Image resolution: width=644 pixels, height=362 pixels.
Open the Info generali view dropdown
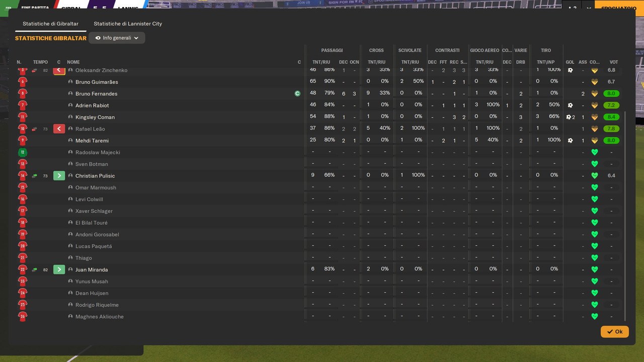coord(117,38)
